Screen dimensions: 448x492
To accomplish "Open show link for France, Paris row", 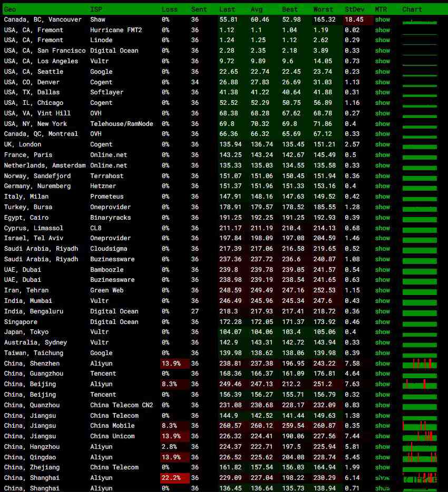I will click(383, 155).
